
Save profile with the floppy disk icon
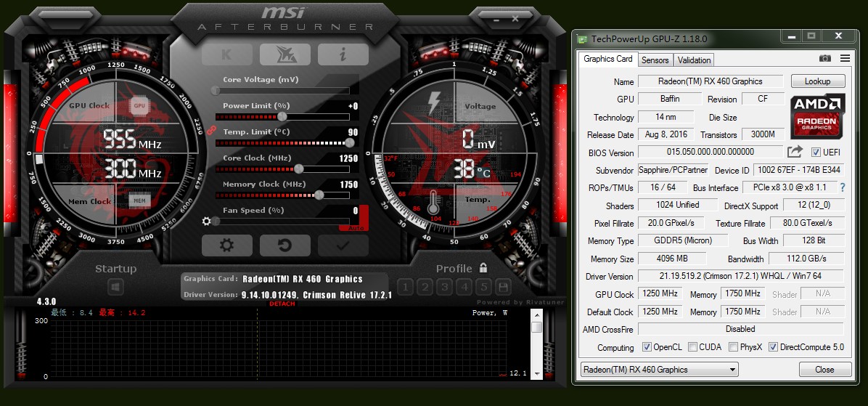[503, 287]
